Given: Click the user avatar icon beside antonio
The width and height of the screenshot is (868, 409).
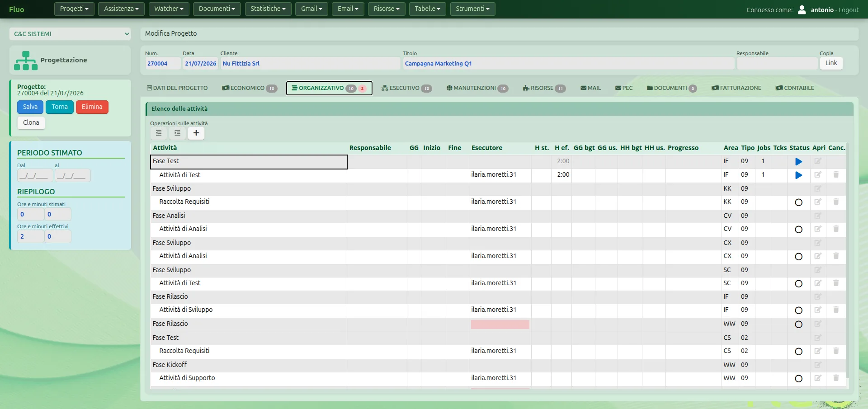Looking at the screenshot, I should coord(802,9).
